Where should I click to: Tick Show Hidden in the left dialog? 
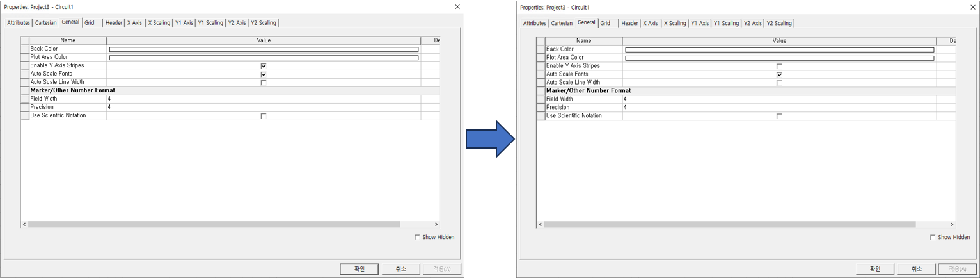point(417,237)
